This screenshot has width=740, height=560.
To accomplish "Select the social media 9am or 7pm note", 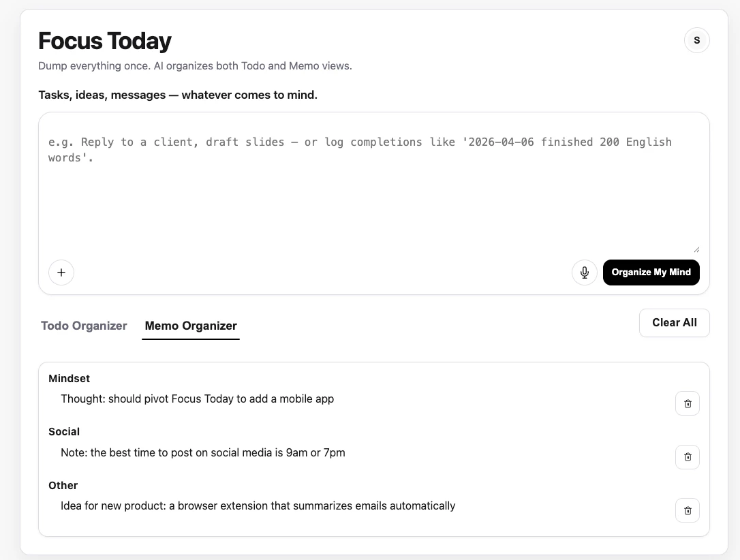I will coord(202,452).
